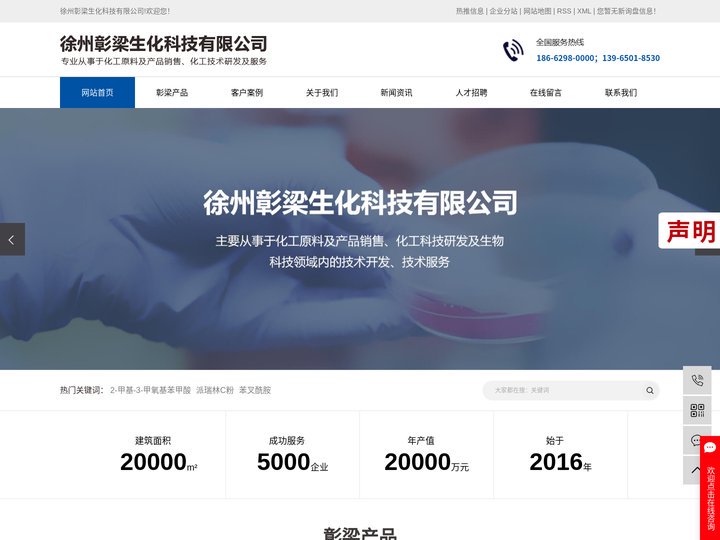Open the RSS link in top bar
The height and width of the screenshot is (540, 720).
(564, 11)
